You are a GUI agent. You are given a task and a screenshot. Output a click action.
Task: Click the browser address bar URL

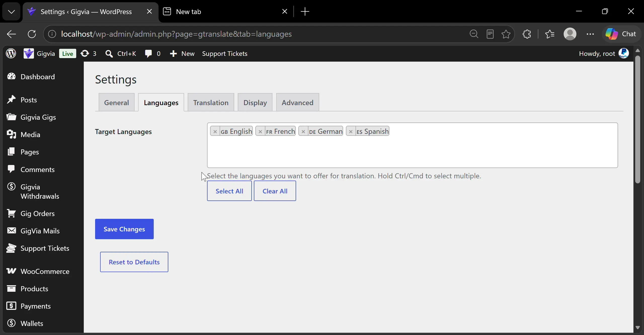(x=176, y=34)
